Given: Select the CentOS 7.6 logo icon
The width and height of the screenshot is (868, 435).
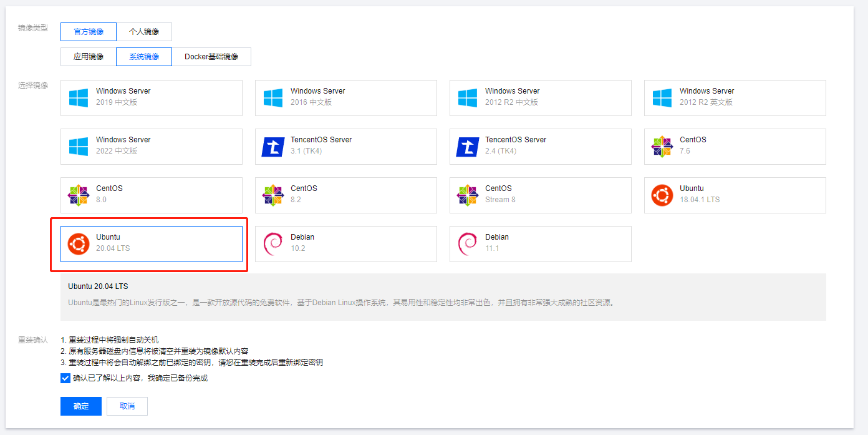Looking at the screenshot, I should [662, 146].
